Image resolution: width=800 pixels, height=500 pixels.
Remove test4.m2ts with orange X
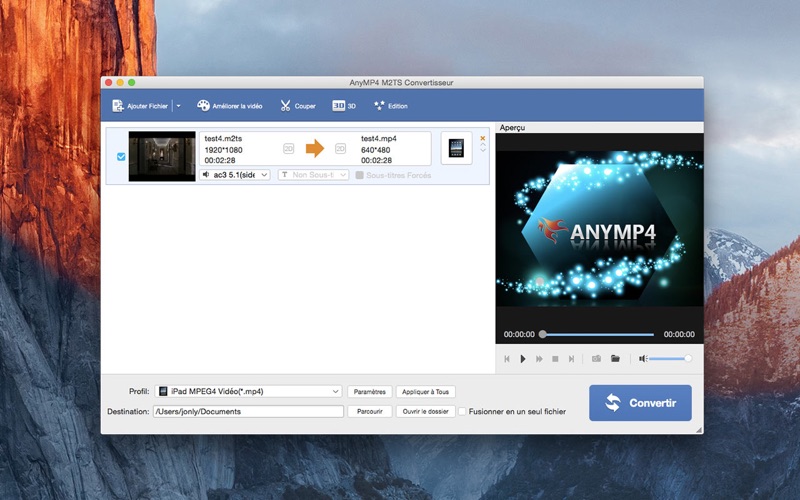tap(483, 138)
